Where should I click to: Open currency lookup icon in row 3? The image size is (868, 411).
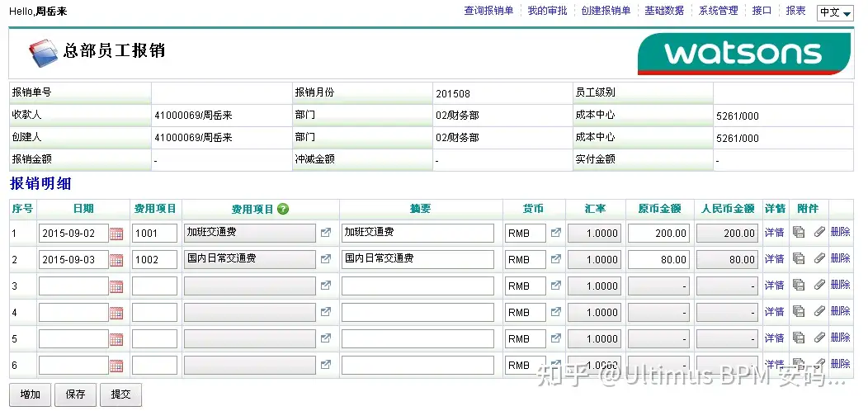(556, 286)
